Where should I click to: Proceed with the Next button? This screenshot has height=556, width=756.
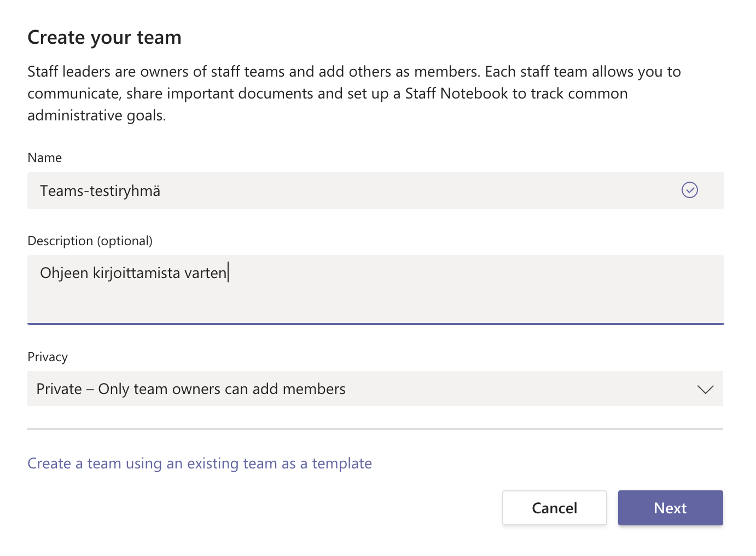tap(670, 508)
